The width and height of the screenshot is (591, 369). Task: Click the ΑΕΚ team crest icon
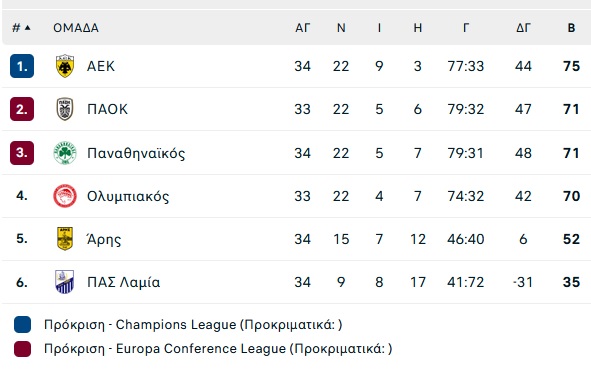tap(65, 66)
